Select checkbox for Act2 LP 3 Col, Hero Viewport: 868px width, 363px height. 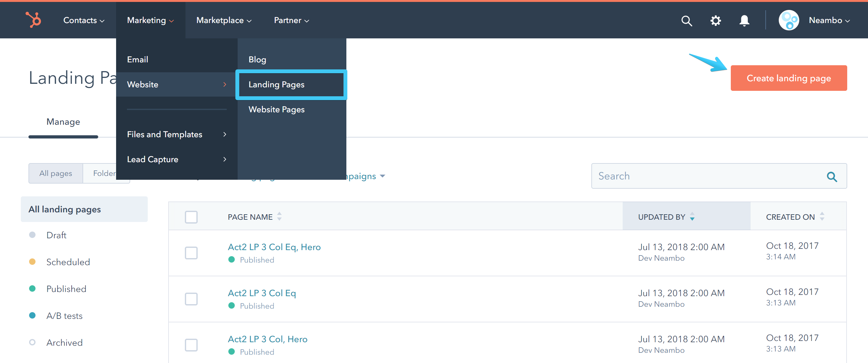(191, 345)
